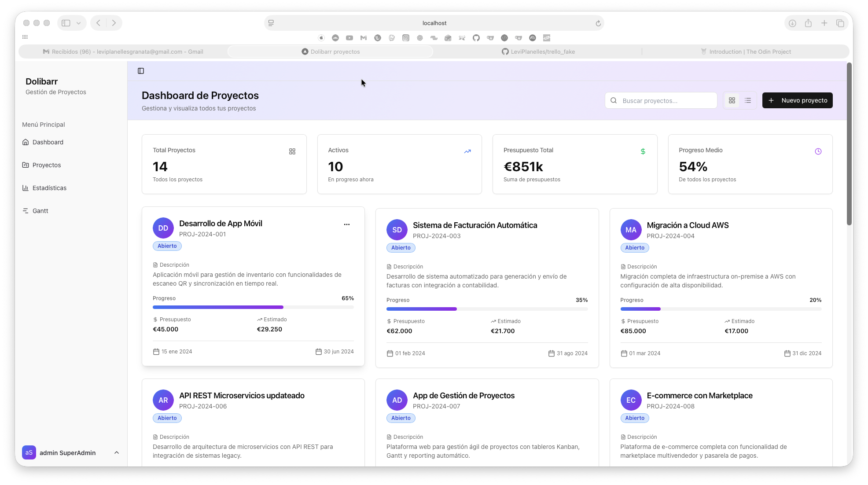The height and width of the screenshot is (485, 868).
Task: Toggle Safari sidebar button
Action: (x=66, y=23)
